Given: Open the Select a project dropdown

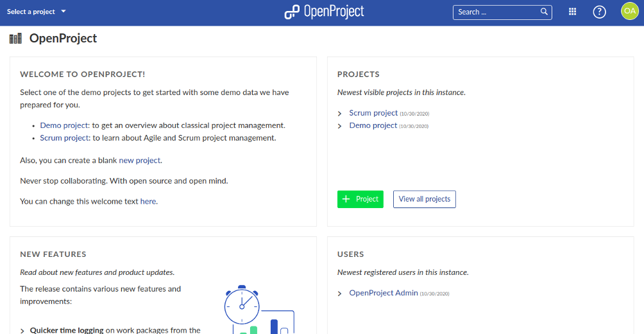Looking at the screenshot, I should tap(36, 12).
